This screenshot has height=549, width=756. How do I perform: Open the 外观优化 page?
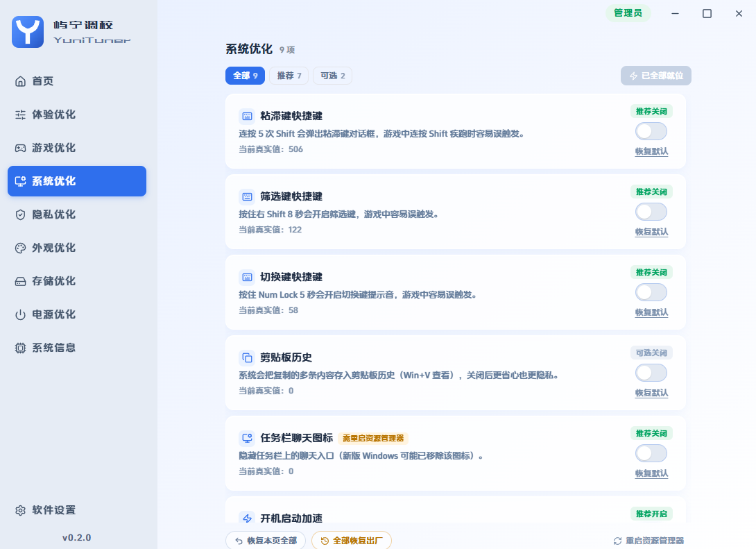pos(77,248)
